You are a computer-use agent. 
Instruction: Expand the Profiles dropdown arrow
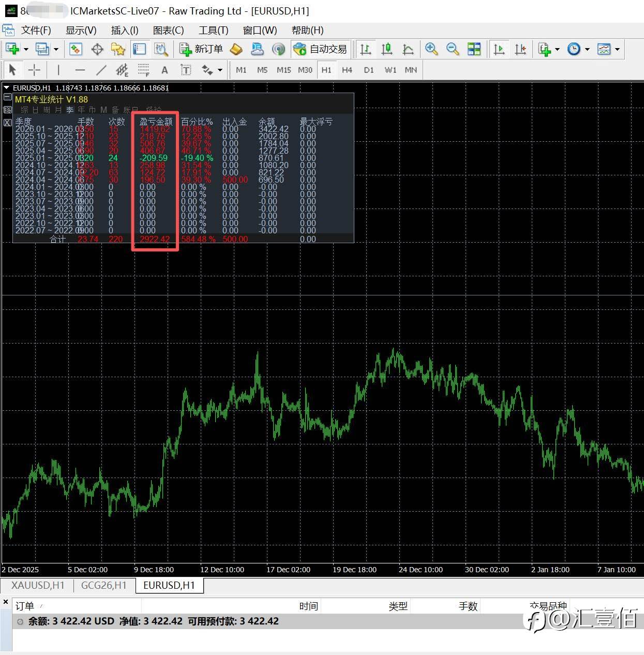[x=56, y=50]
